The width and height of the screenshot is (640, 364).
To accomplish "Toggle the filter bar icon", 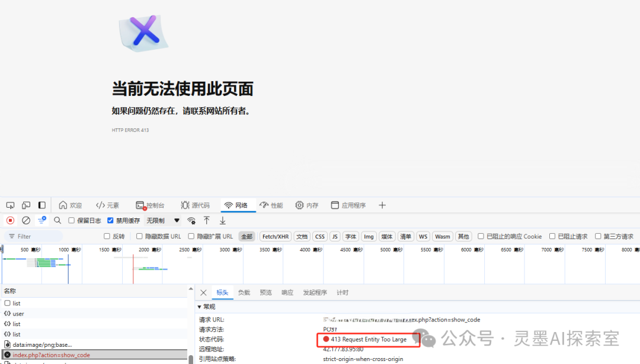I will (x=41, y=221).
